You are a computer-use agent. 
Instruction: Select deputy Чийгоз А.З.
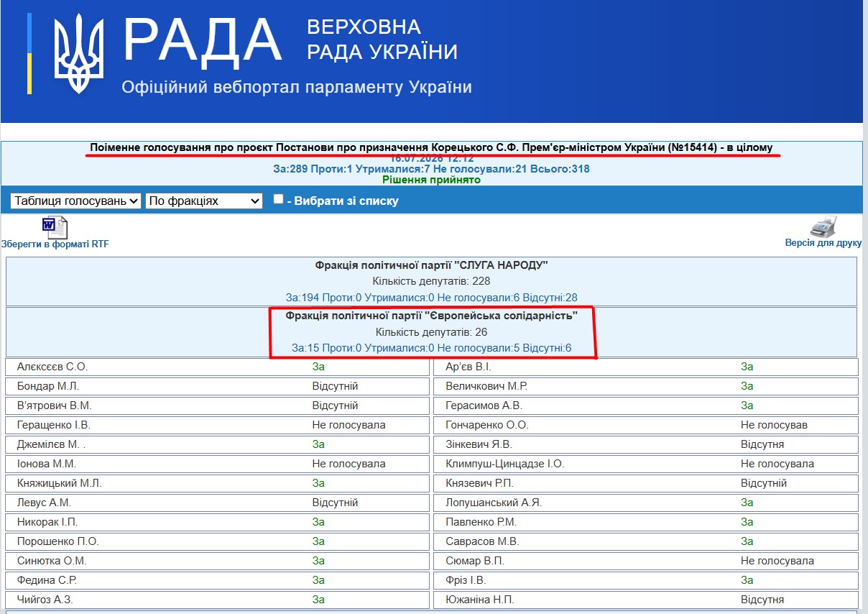(x=45, y=600)
